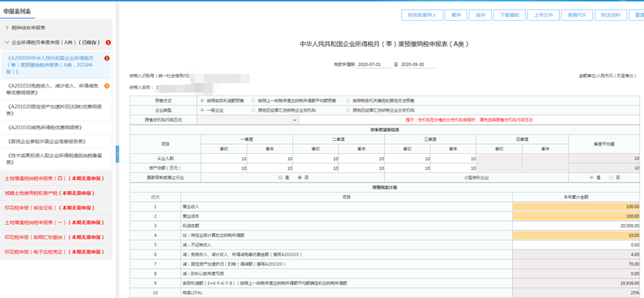Image resolution: width=644 pixels, height=298 pixels.
Task: Click 税款所属期 end date field 2020-09-30
Action: coord(417,65)
